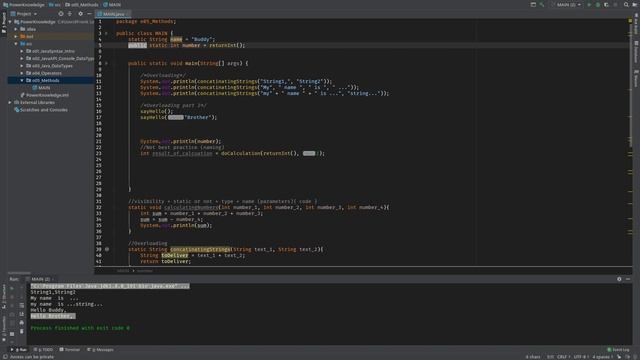This screenshot has width=640, height=360.
Task: Click 'Process finished with exit code 0' text
Action: tap(80, 328)
